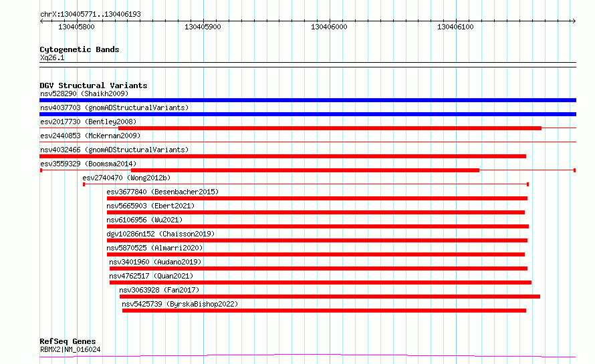Select the magenta RBMX2 gene line
This screenshot has width=595, height=364.
point(308,356)
